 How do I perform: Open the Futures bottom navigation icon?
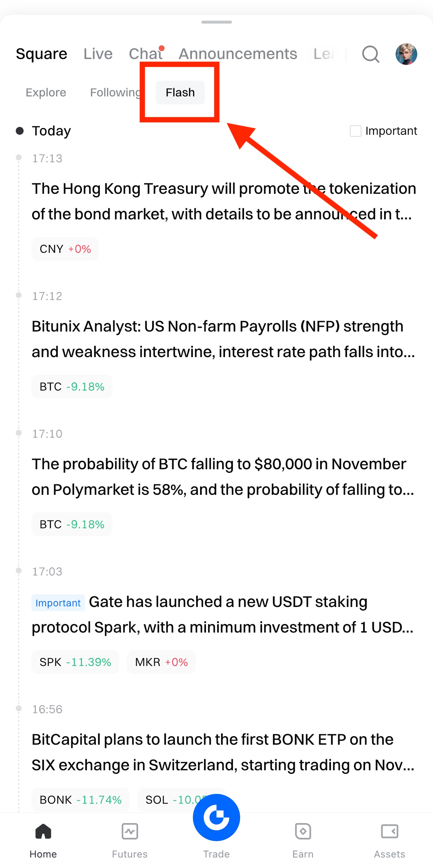point(130,832)
